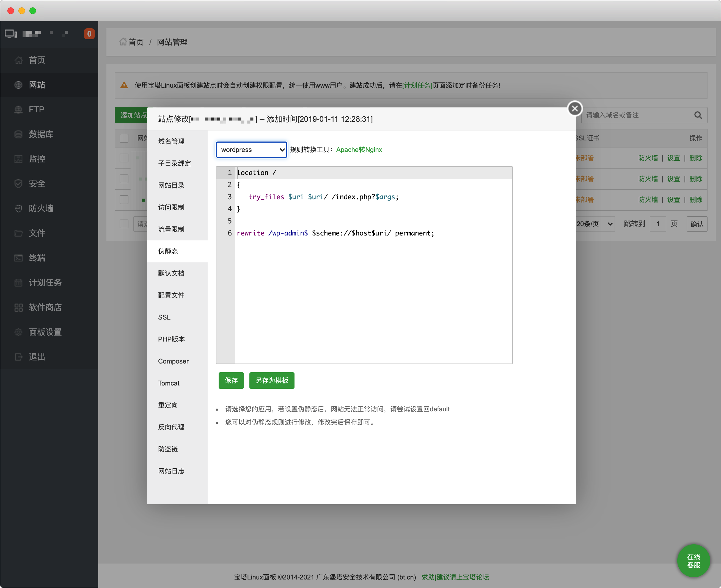
Task: Click the 添加站点 button
Action: coord(132,115)
